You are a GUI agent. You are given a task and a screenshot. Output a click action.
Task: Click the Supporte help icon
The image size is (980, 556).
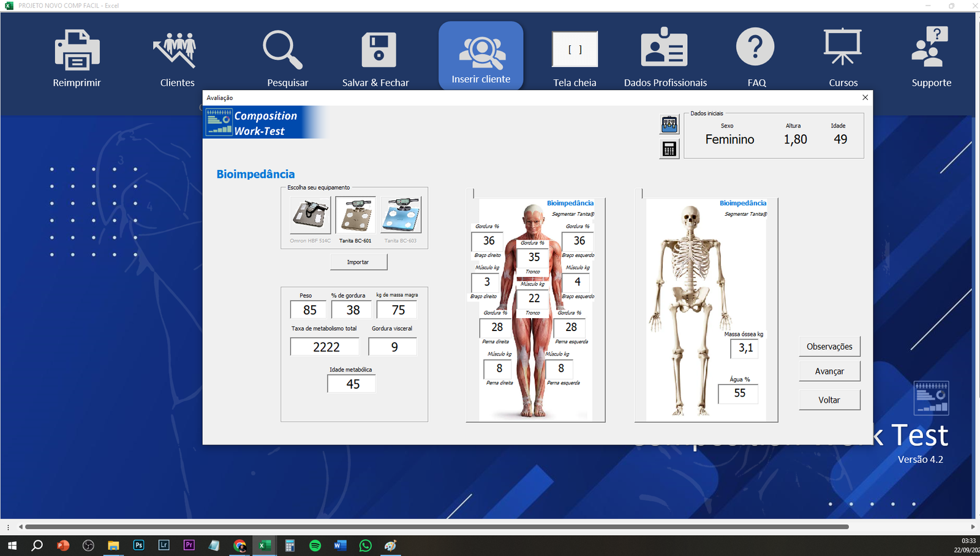930,48
